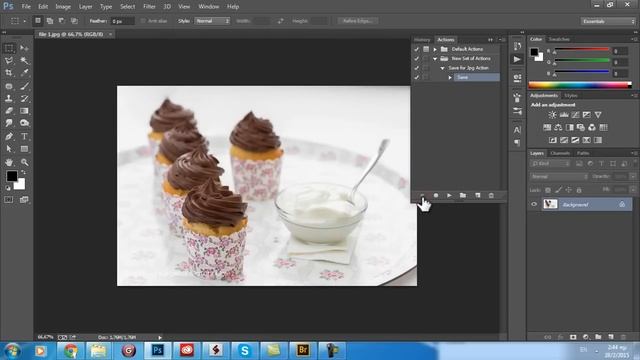The height and width of the screenshot is (360, 640).
Task: Select the Crop tool
Action: click(9, 73)
